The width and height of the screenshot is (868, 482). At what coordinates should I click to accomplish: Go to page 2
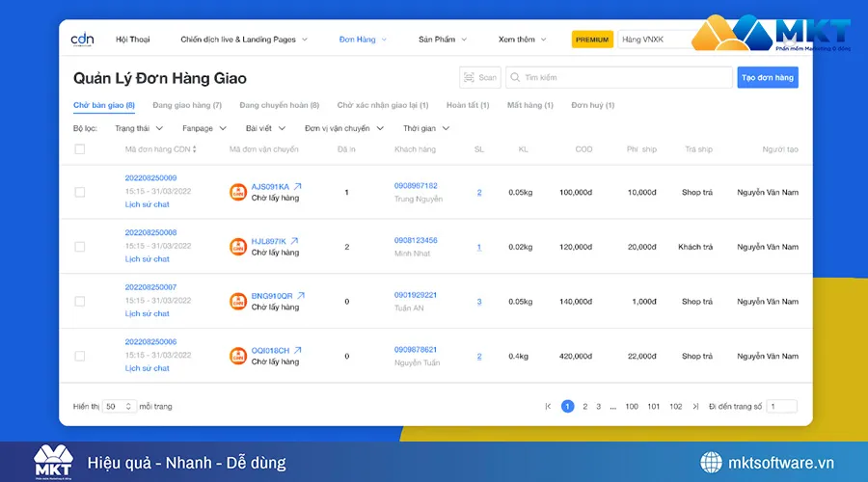pyautogui.click(x=585, y=406)
